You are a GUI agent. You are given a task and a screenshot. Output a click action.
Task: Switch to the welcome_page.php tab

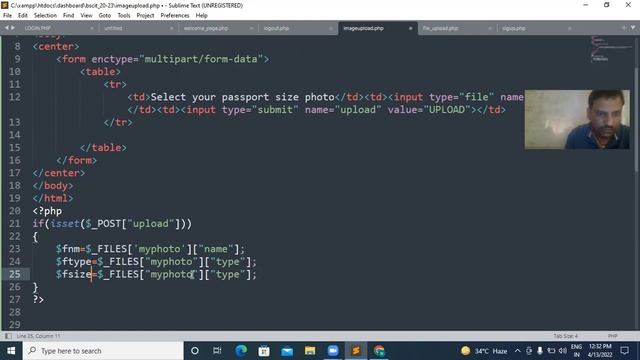(206, 28)
